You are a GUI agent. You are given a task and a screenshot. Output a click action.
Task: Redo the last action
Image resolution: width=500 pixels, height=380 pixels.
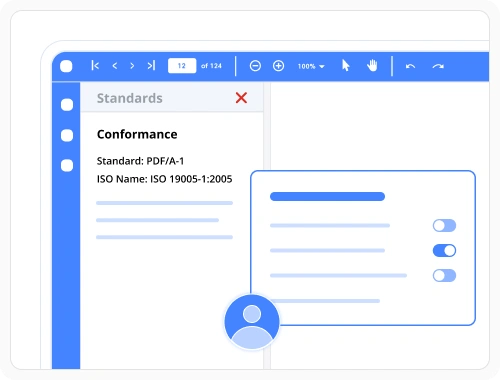438,66
